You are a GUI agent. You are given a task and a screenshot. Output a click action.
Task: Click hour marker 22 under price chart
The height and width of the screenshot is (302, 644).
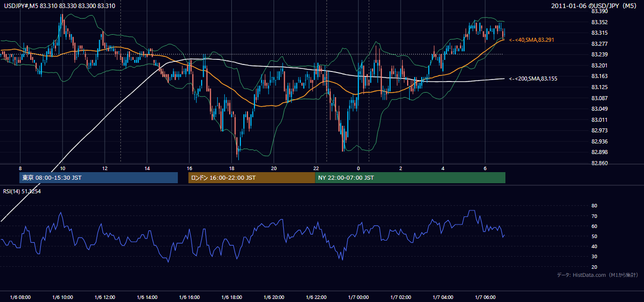[316, 168]
